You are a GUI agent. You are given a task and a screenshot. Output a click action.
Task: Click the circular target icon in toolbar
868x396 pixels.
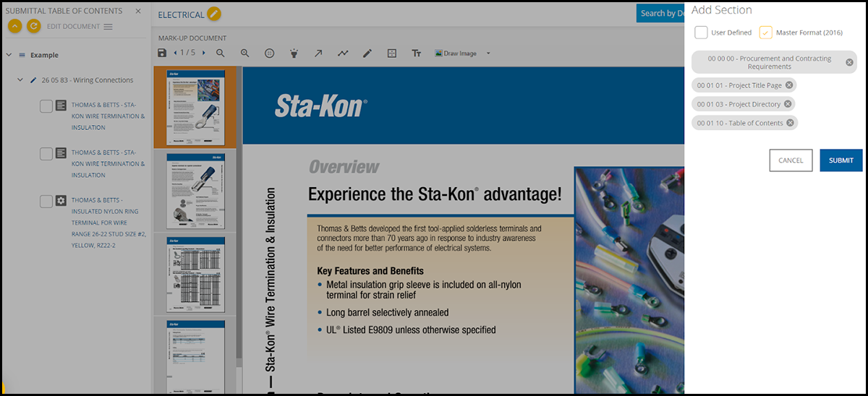pyautogui.click(x=269, y=53)
